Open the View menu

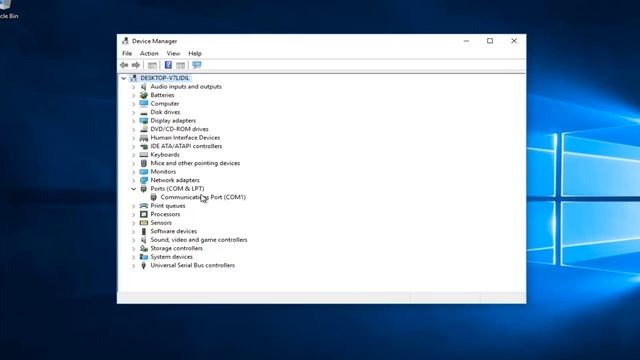[x=173, y=53]
